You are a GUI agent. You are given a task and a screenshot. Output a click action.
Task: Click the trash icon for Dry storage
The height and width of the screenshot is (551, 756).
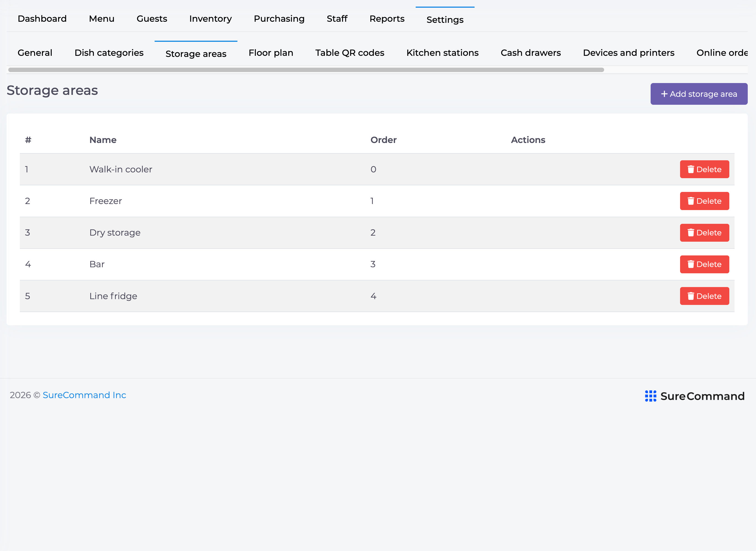pyautogui.click(x=691, y=233)
